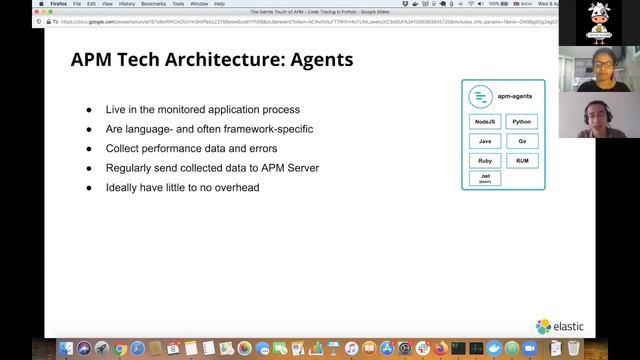The width and height of the screenshot is (640, 360).
Task: Open the Tools menu
Action: click(x=178, y=4)
